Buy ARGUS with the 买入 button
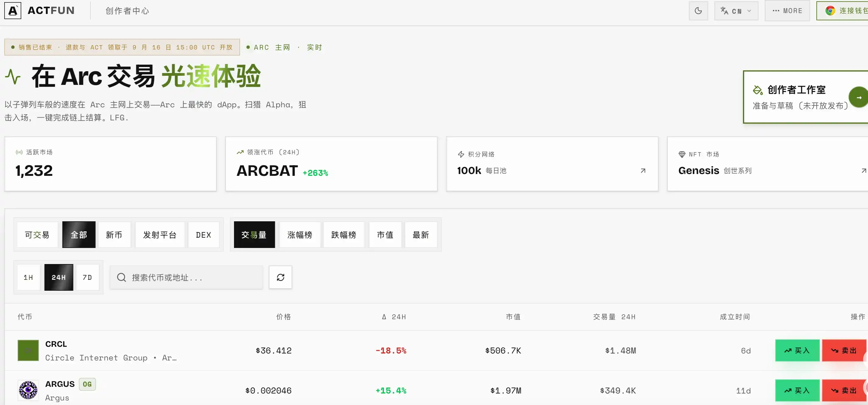The height and width of the screenshot is (405, 868). (x=797, y=390)
